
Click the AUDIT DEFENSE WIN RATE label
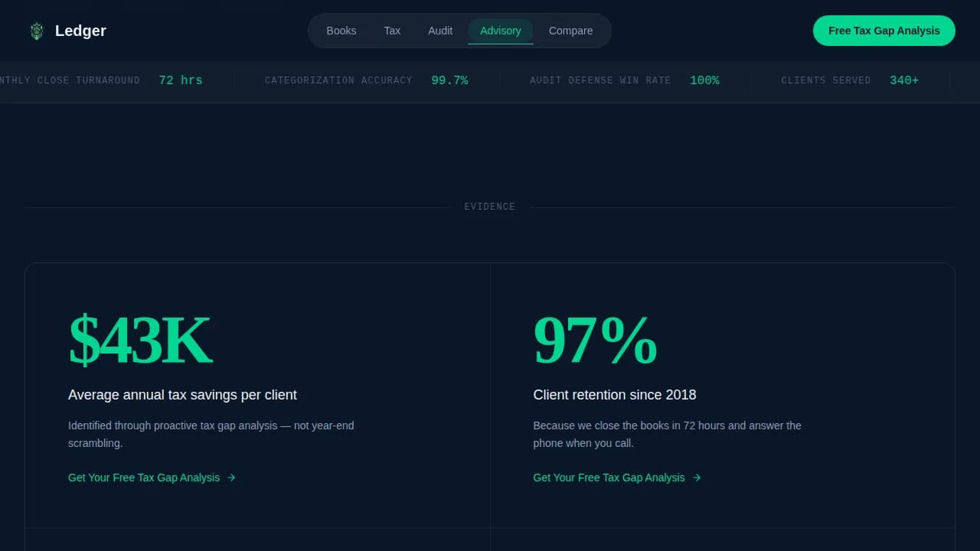[x=600, y=80]
